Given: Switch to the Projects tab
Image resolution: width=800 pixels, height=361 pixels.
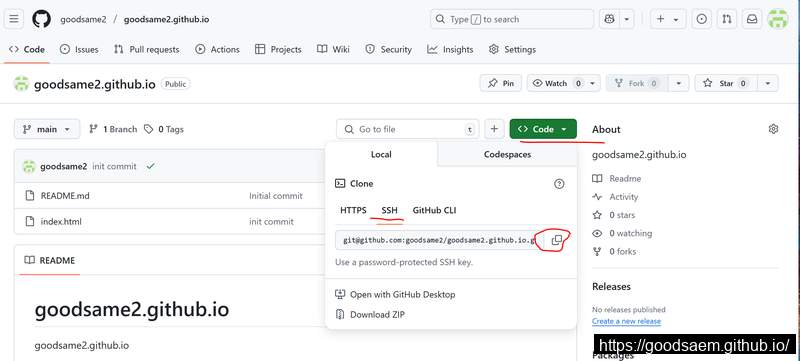Looking at the screenshot, I should click(x=278, y=49).
